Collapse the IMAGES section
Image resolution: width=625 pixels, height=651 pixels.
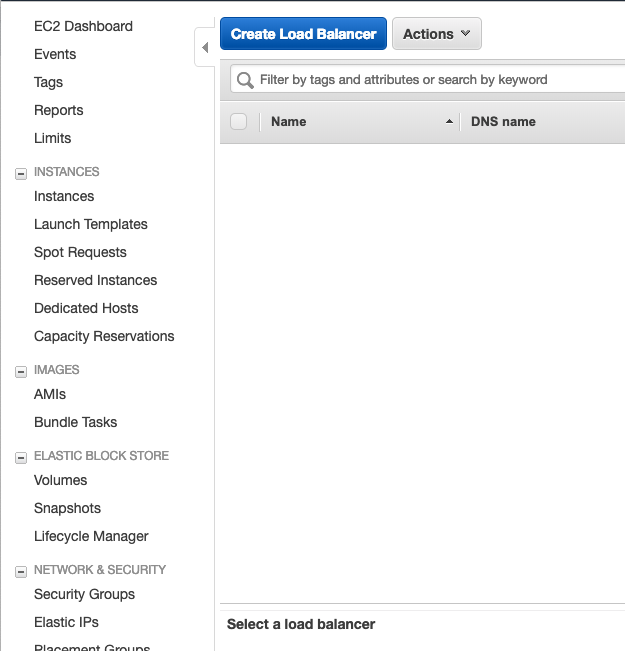click(x=20, y=371)
